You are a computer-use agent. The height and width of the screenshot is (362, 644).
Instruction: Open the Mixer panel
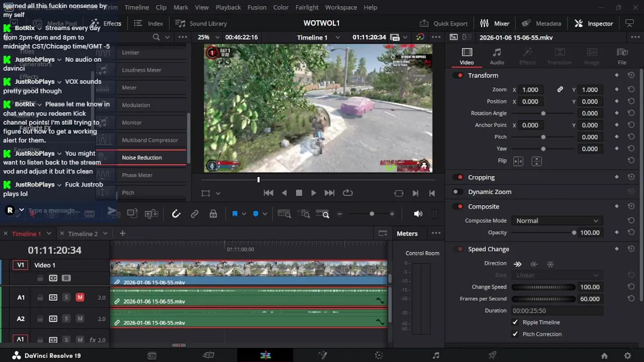[x=495, y=24]
